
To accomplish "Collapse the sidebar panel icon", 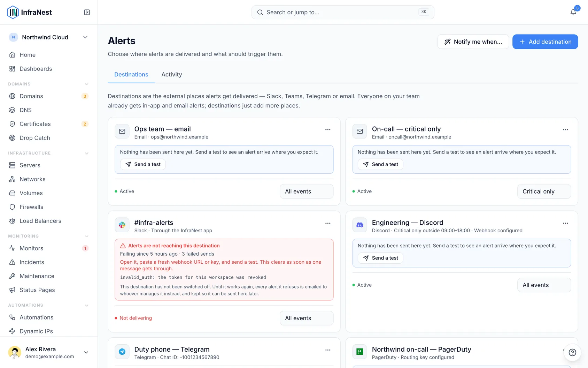I will click(x=87, y=12).
